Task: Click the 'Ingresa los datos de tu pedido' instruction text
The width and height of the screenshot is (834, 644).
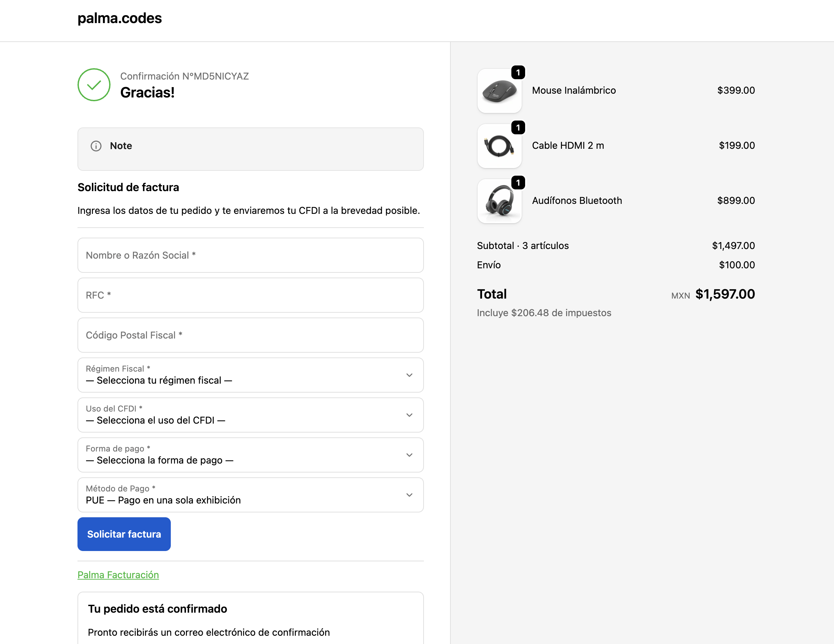Action: click(249, 210)
